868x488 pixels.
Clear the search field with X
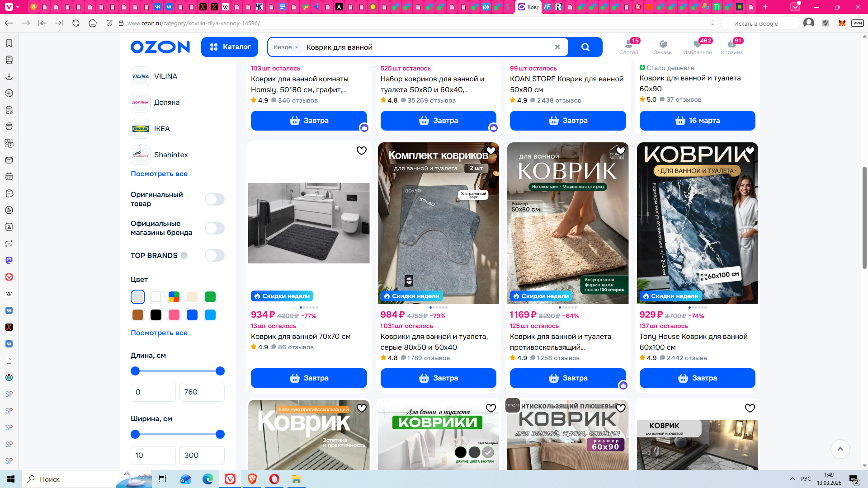[x=557, y=47]
